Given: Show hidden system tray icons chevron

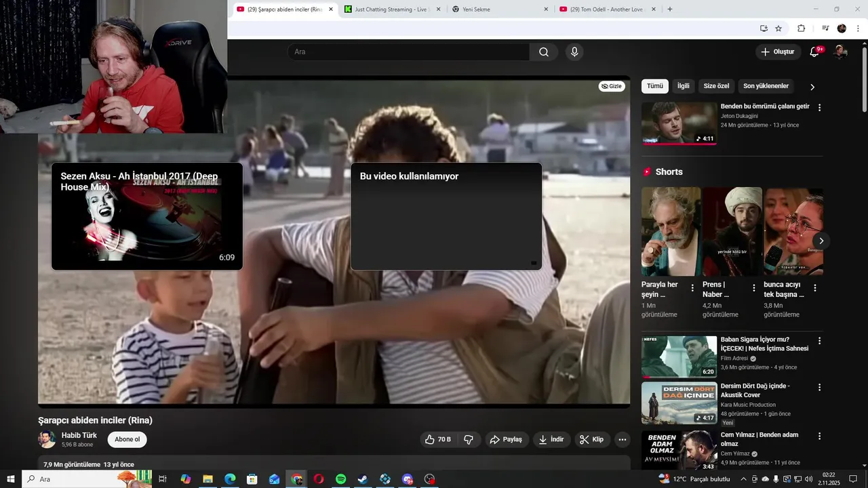Looking at the screenshot, I should pos(743,479).
